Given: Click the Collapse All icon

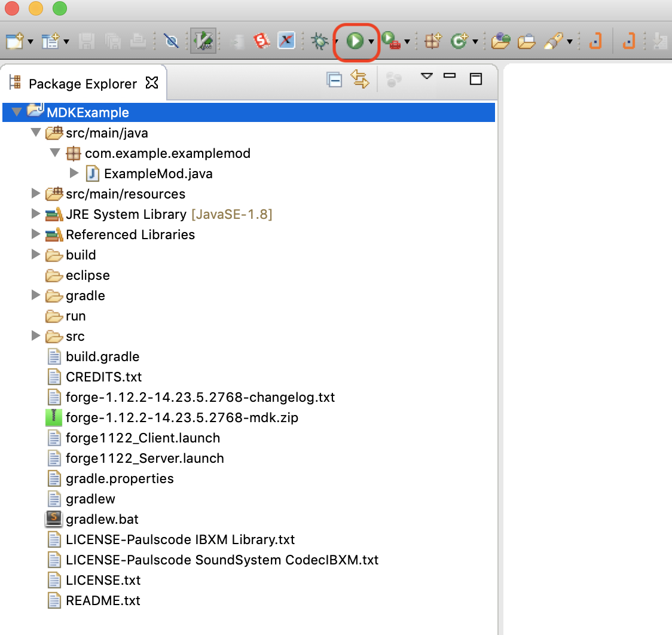Looking at the screenshot, I should click(334, 80).
